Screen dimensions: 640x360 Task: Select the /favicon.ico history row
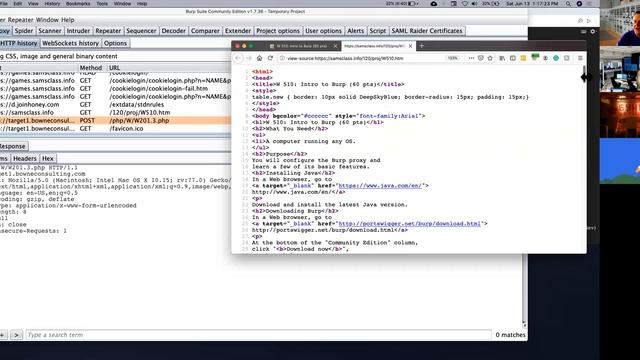[116, 129]
